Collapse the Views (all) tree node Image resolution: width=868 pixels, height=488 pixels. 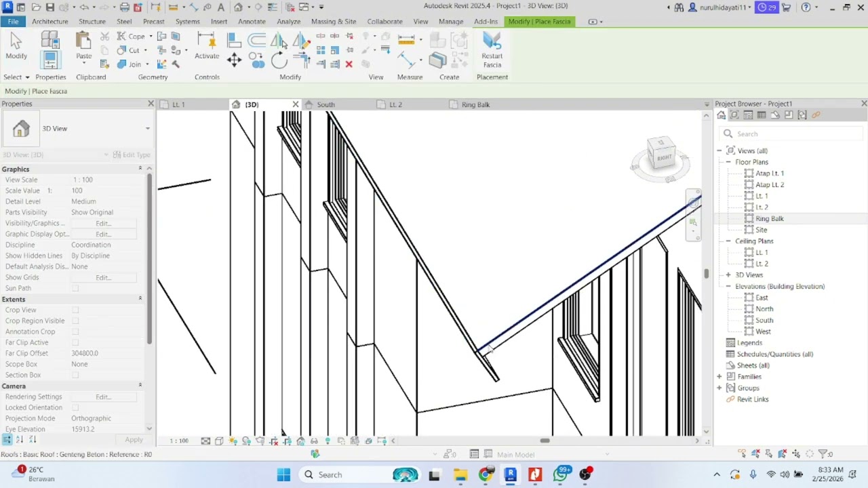tap(719, 150)
